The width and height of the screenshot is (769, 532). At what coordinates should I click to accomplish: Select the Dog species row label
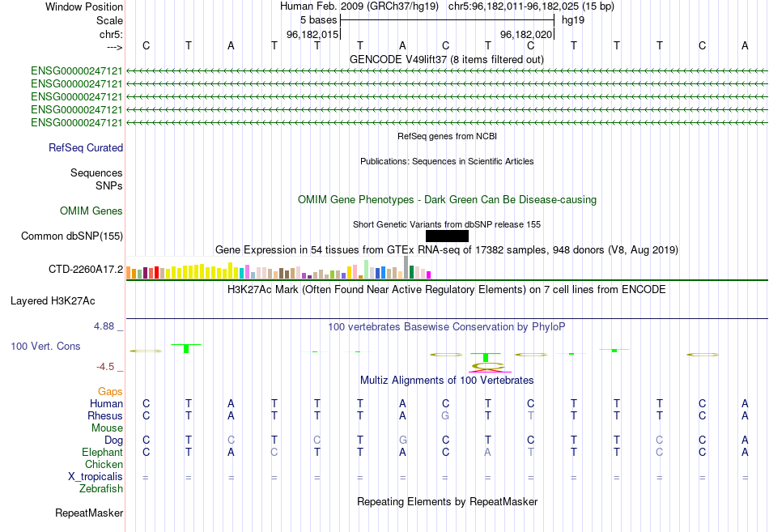click(114, 440)
